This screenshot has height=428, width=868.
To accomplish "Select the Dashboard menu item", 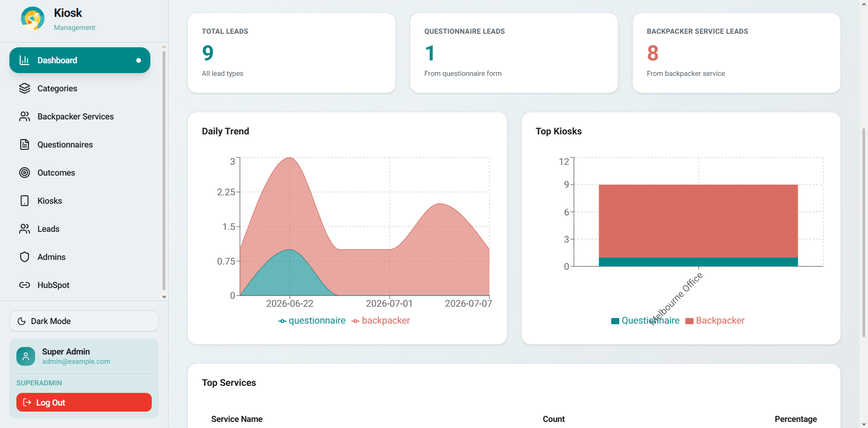I will [x=80, y=60].
